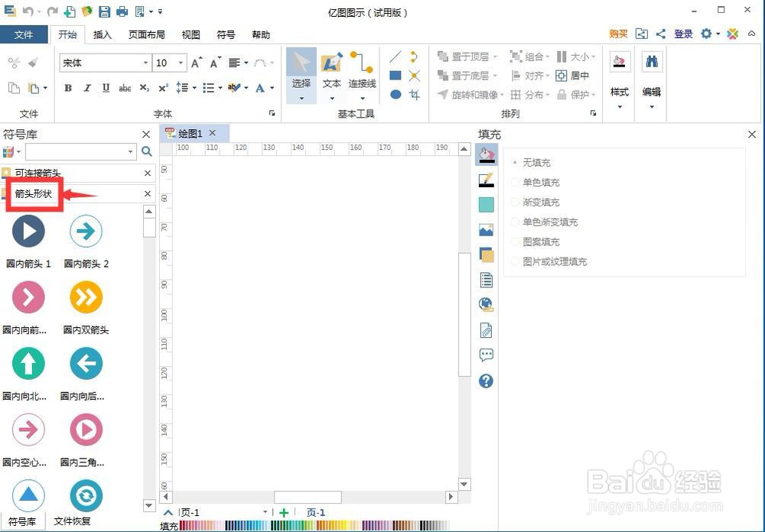The width and height of the screenshot is (765, 532).
Task: Increase font size with larger A
Action: (x=196, y=63)
